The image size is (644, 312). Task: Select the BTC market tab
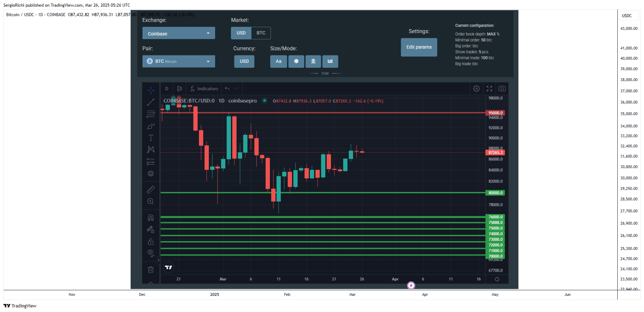click(x=261, y=33)
